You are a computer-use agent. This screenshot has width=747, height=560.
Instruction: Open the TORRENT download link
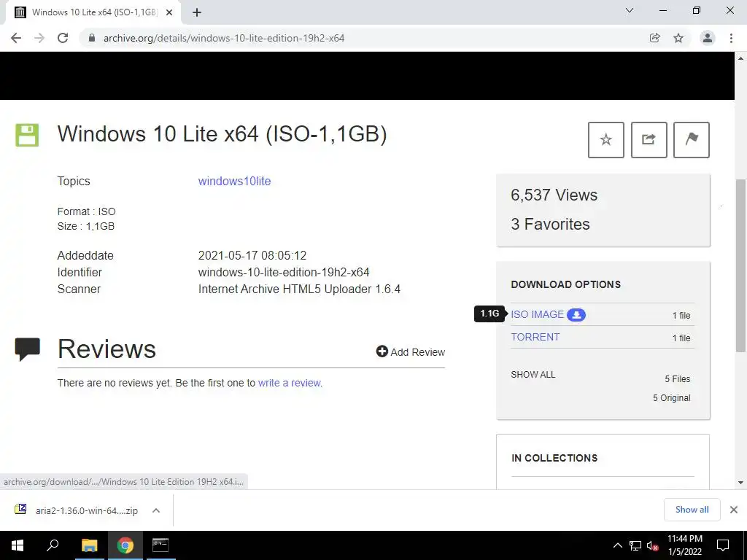pos(535,337)
